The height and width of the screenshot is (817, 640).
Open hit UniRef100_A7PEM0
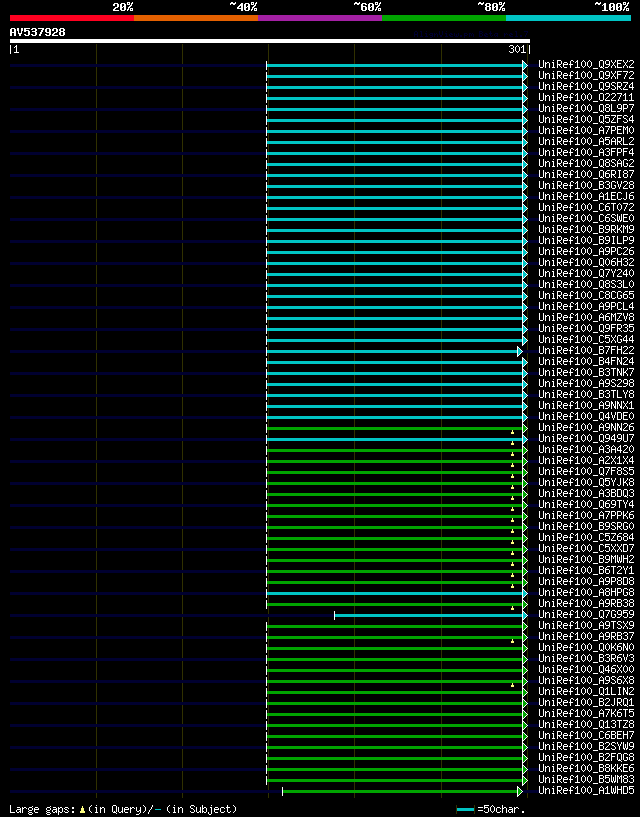pos(586,130)
